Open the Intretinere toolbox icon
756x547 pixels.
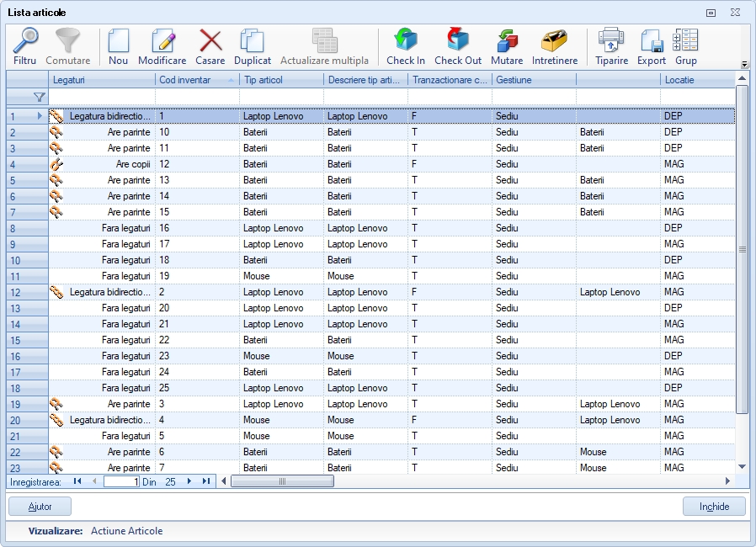click(x=554, y=45)
